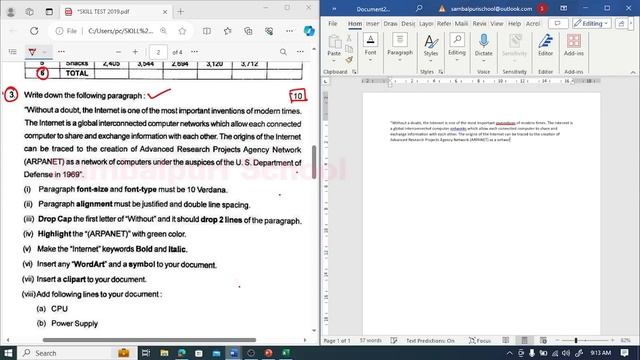Click the Paste button in Word
The width and height of the screenshot is (640, 360).
(334, 45)
